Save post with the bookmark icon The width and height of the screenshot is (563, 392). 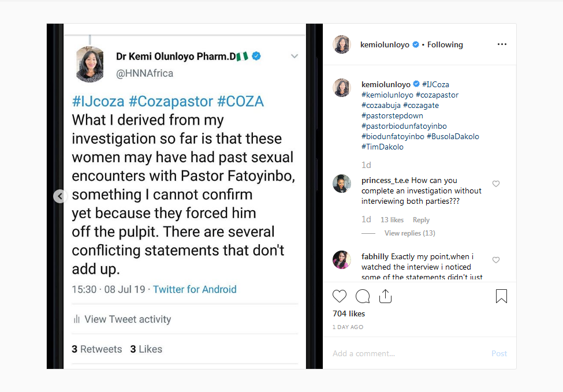(x=501, y=297)
